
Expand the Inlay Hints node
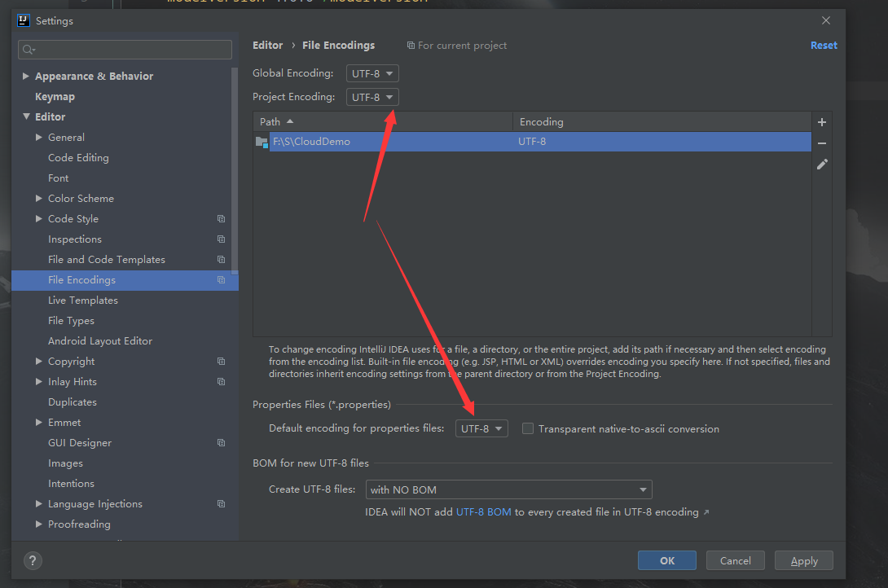pos(39,382)
